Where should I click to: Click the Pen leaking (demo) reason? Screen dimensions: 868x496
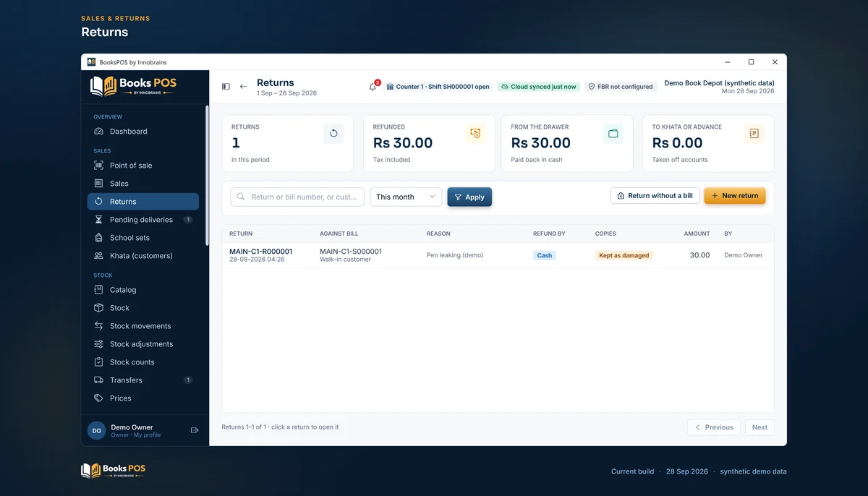click(455, 255)
